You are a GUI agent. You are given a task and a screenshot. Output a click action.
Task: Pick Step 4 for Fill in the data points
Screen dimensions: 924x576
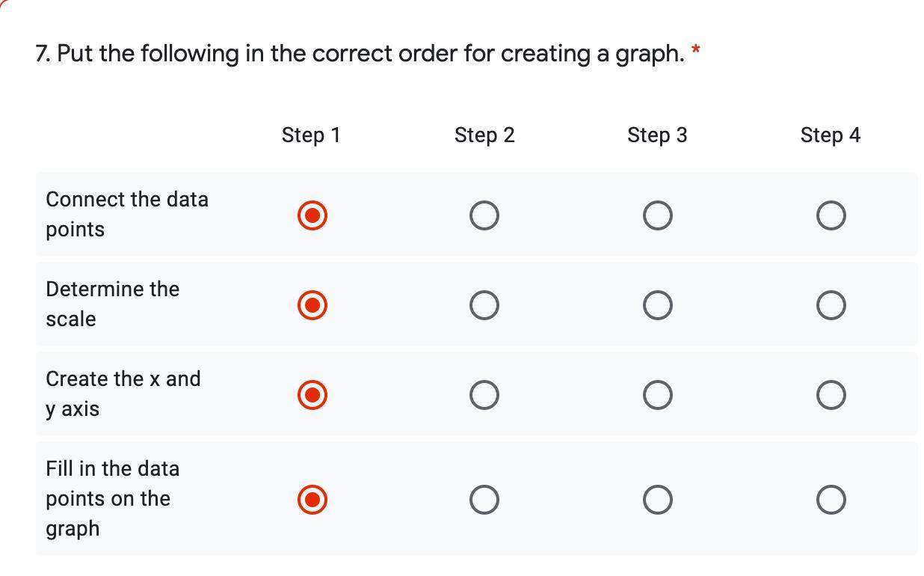831,499
